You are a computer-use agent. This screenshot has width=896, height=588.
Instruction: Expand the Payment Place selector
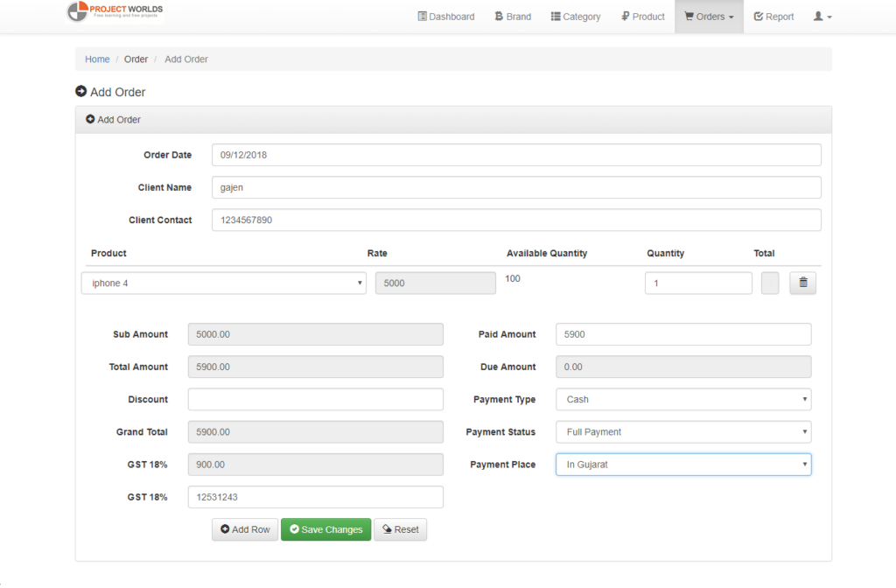click(682, 464)
